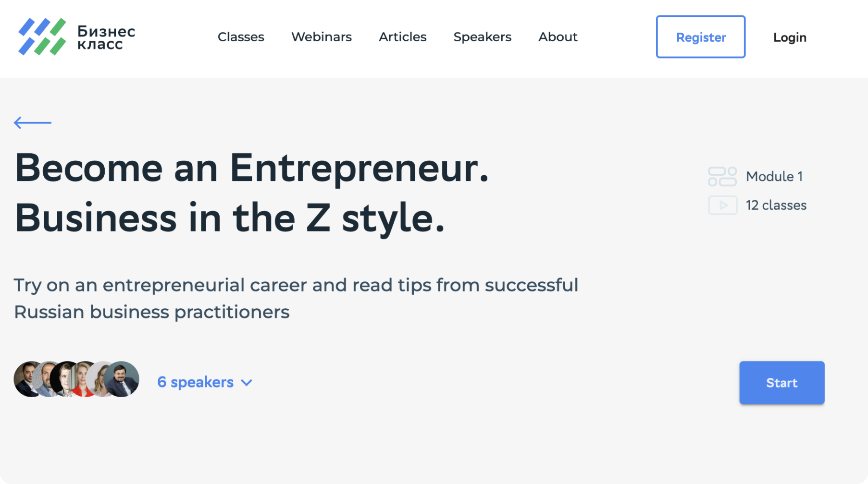Open the Articles nav link
The image size is (868, 484).
(x=402, y=37)
